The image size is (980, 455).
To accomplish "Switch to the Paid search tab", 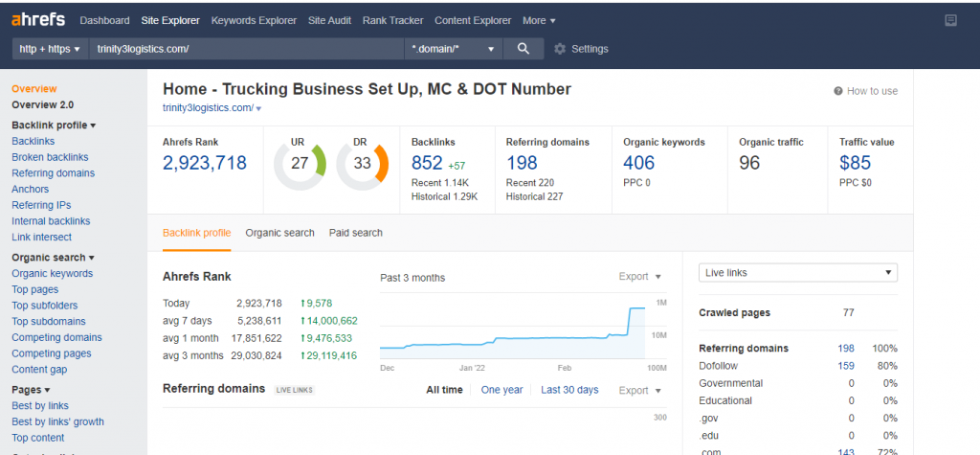I will coord(355,233).
